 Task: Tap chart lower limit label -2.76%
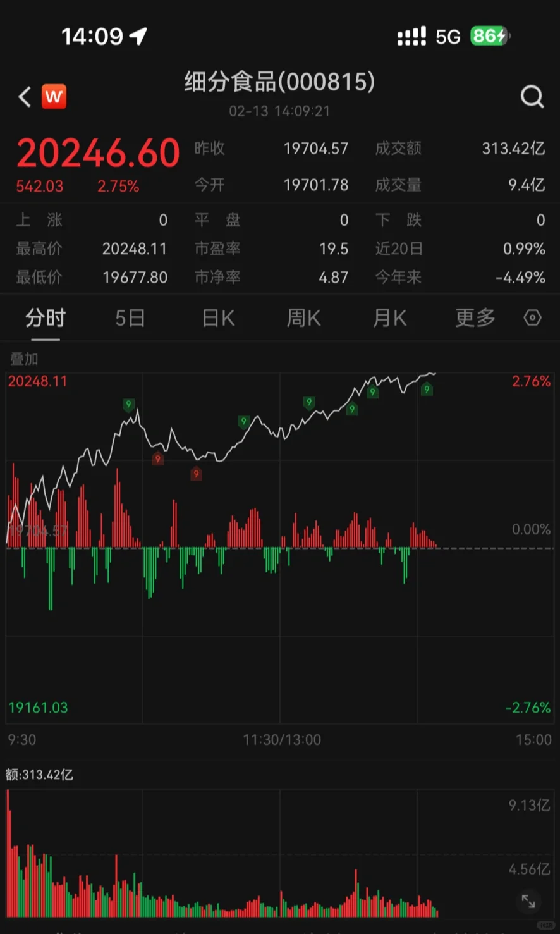click(x=528, y=708)
